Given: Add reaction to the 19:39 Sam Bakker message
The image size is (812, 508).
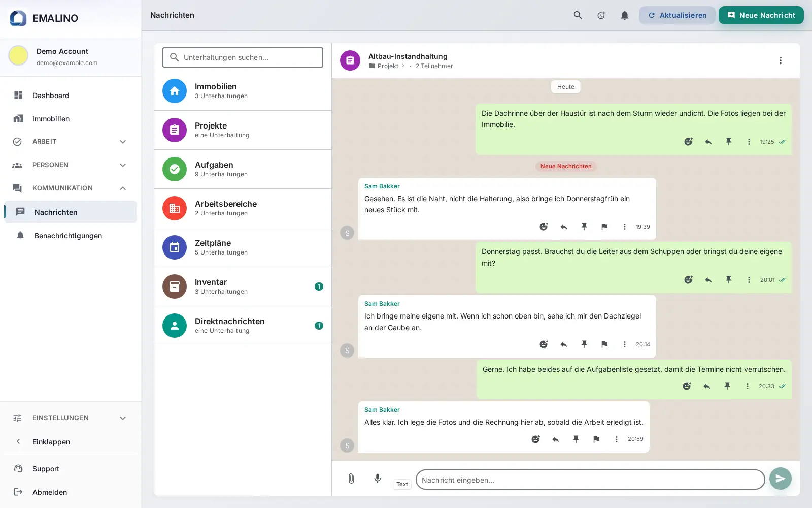Looking at the screenshot, I should pos(544,227).
